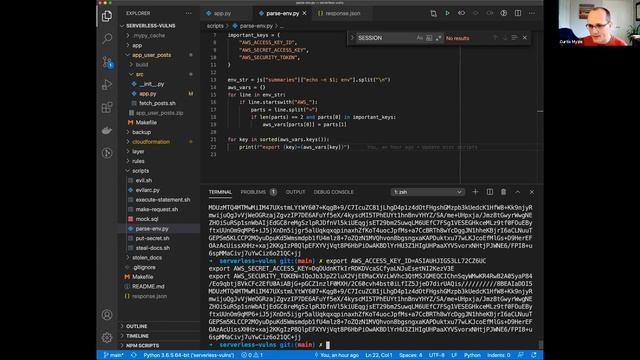Open evilarc.py in the file tree
640x360 pixels.
[x=147, y=190]
